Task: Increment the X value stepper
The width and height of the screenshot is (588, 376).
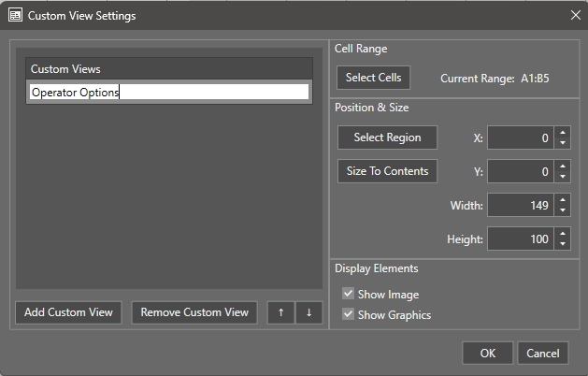Action: [562, 133]
